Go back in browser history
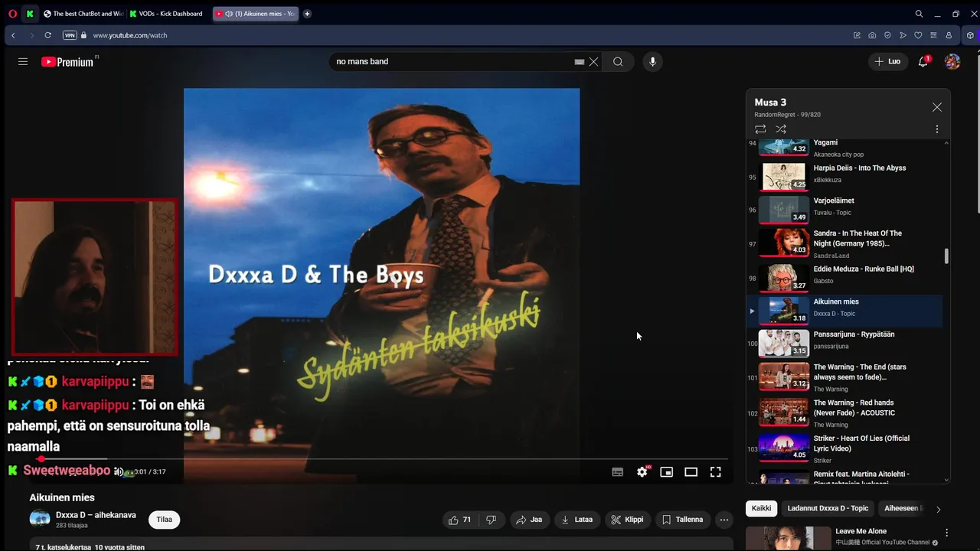980x551 pixels. tap(13, 35)
